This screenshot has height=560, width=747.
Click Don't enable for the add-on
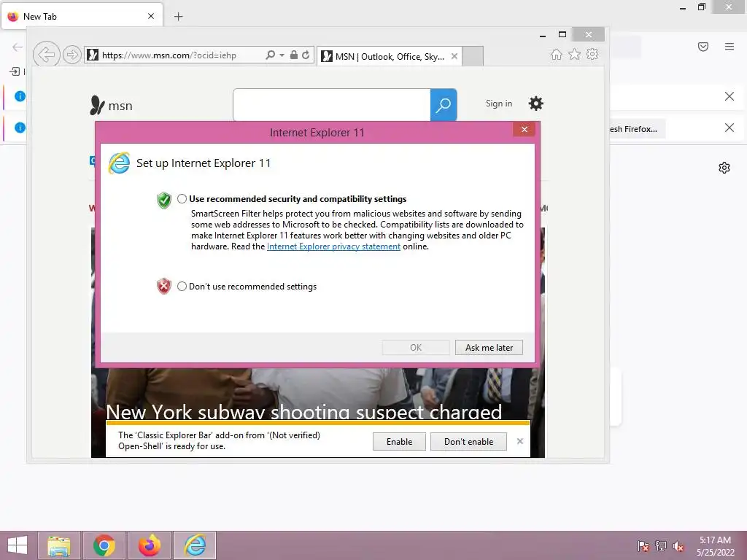[468, 441]
